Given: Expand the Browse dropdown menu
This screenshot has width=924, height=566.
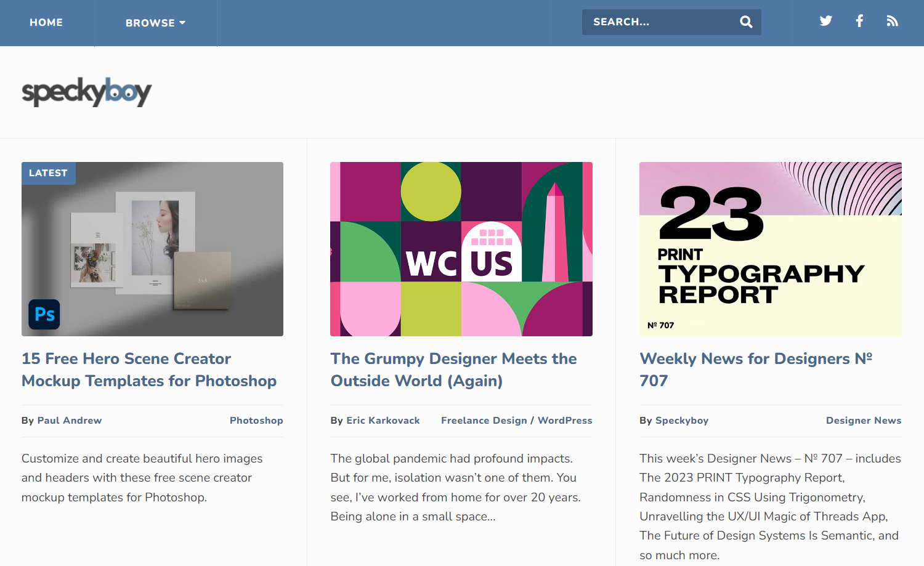Looking at the screenshot, I should pos(155,23).
